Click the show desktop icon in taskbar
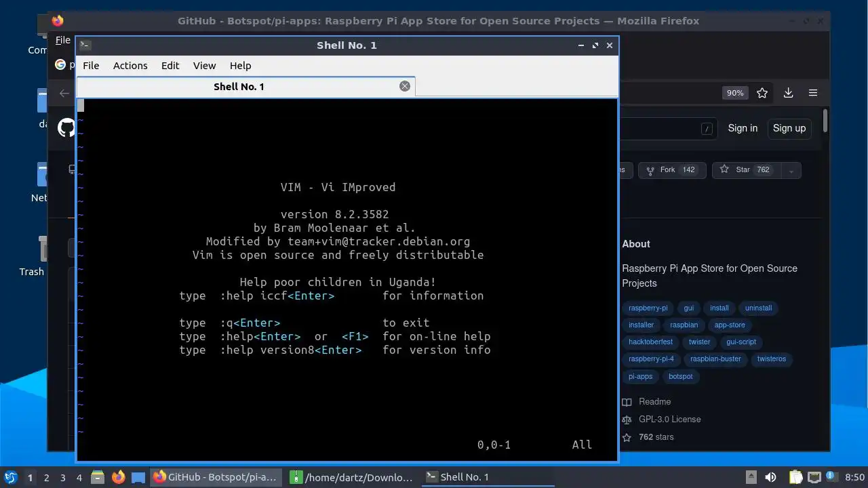The height and width of the screenshot is (488, 868). [138, 477]
